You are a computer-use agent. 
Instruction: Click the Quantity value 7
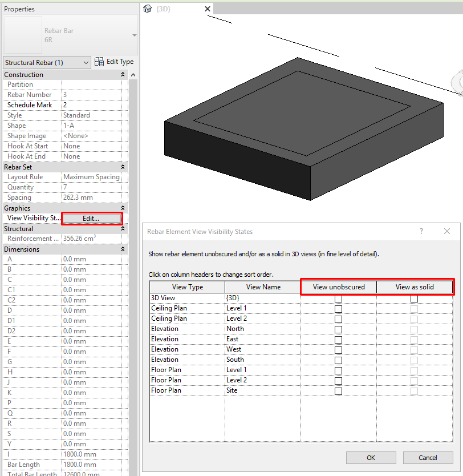click(91, 187)
